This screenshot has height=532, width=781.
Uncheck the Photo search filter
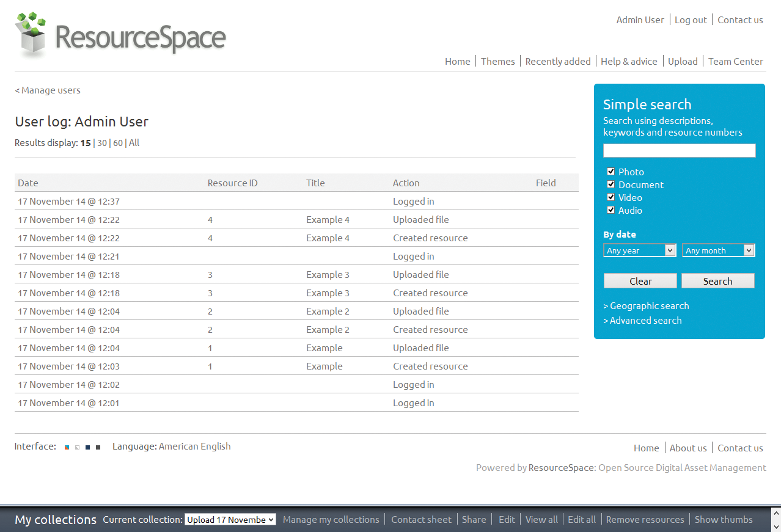point(610,172)
